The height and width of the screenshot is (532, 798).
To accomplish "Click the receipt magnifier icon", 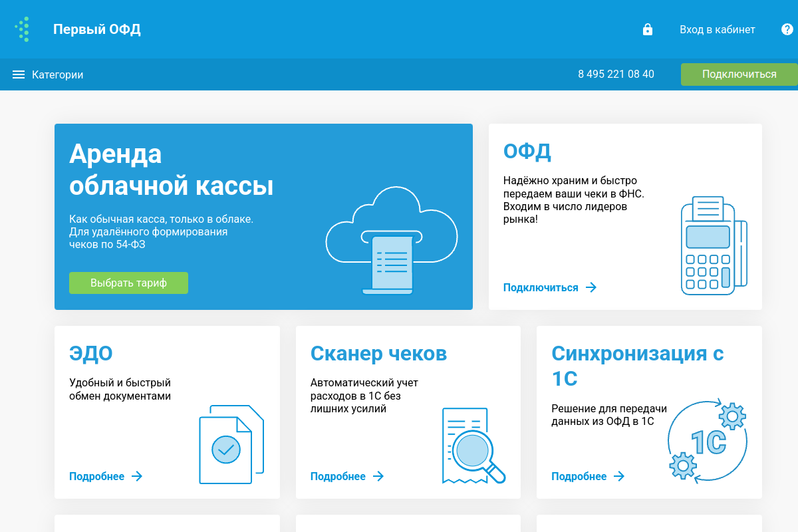I will tap(473, 446).
